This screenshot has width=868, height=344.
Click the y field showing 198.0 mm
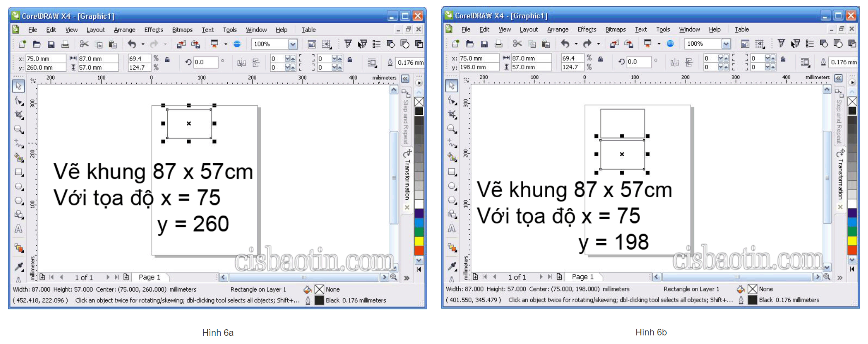click(479, 67)
